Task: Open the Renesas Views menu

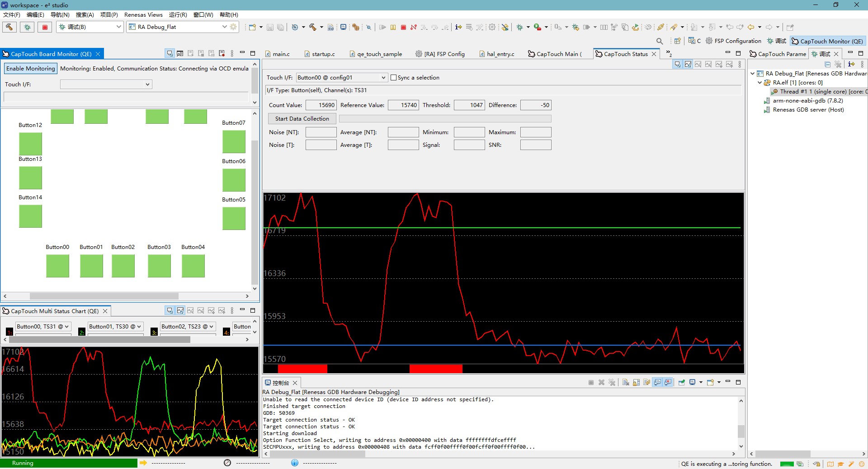Action: coord(143,15)
